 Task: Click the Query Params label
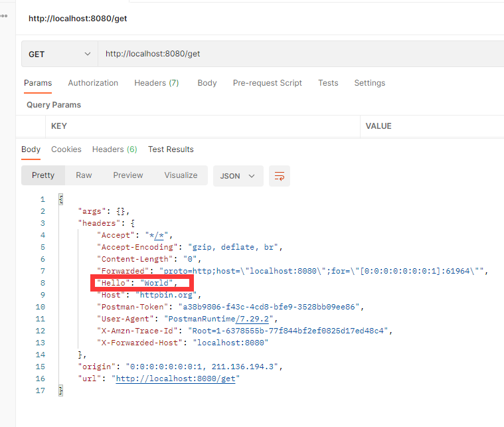54,105
